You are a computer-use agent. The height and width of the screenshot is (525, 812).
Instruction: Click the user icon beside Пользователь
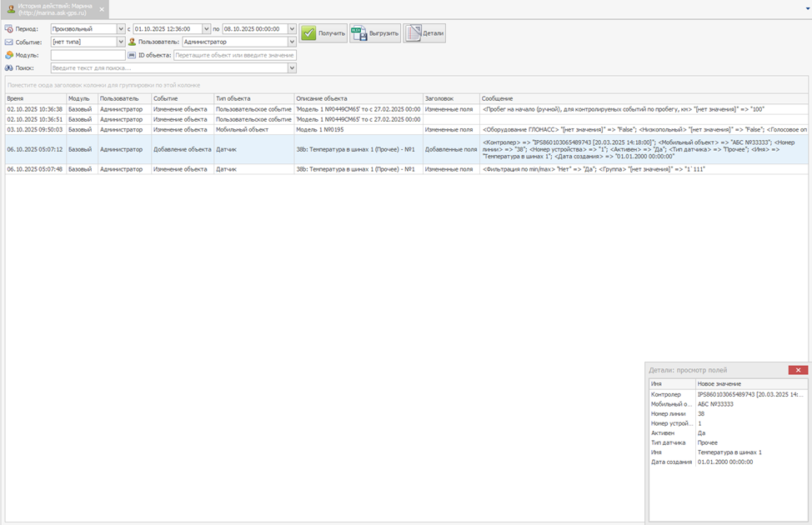[x=132, y=42]
